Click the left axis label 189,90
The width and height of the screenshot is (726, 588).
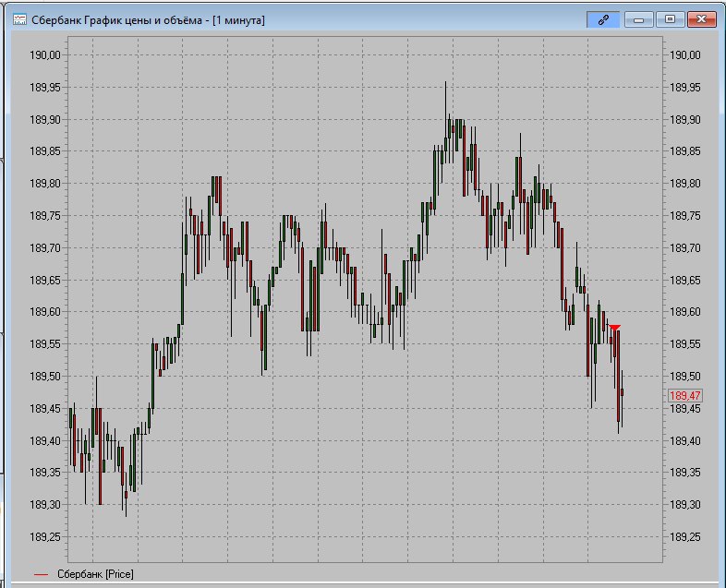tap(45, 119)
